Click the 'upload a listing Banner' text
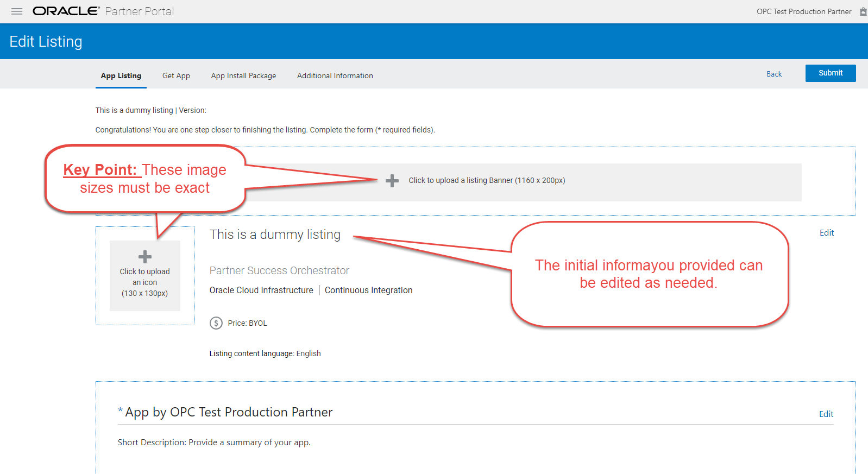 [487, 180]
